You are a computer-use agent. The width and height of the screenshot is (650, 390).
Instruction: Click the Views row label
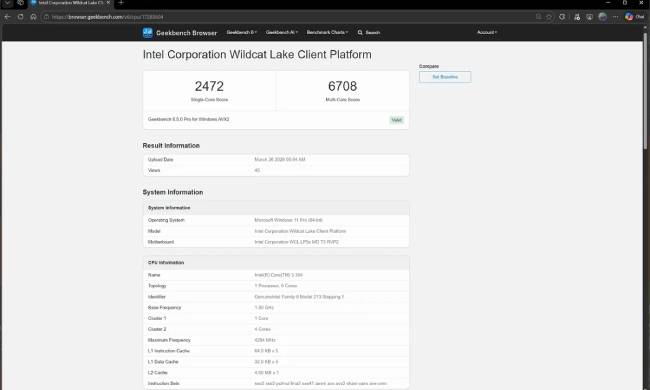(x=154, y=170)
